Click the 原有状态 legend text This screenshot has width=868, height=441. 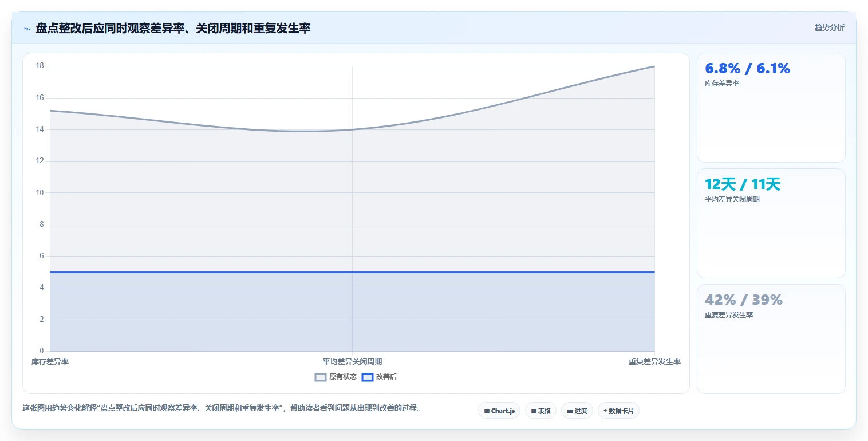343,377
